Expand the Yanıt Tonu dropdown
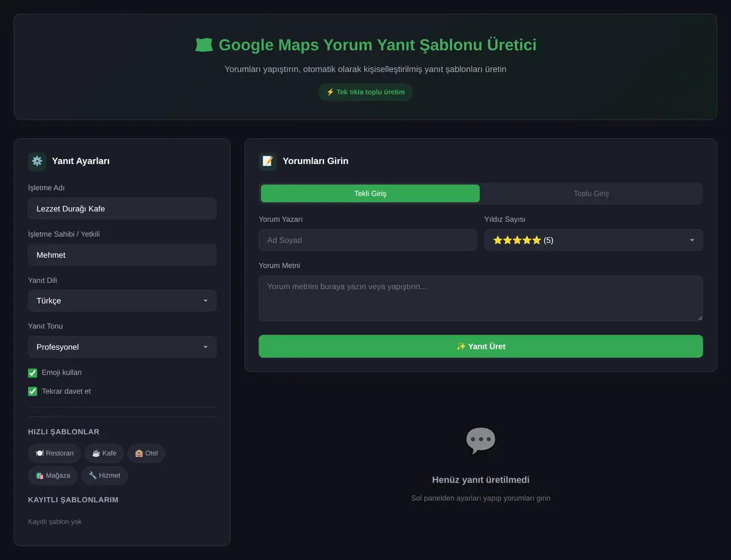731x560 pixels. click(122, 347)
